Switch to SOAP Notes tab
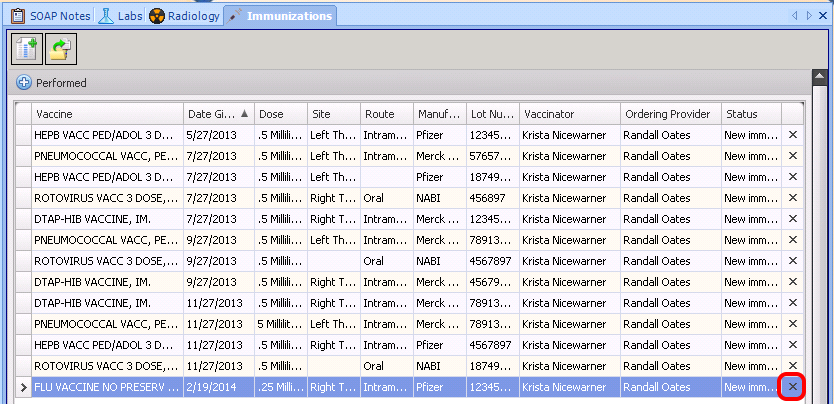 point(52,16)
